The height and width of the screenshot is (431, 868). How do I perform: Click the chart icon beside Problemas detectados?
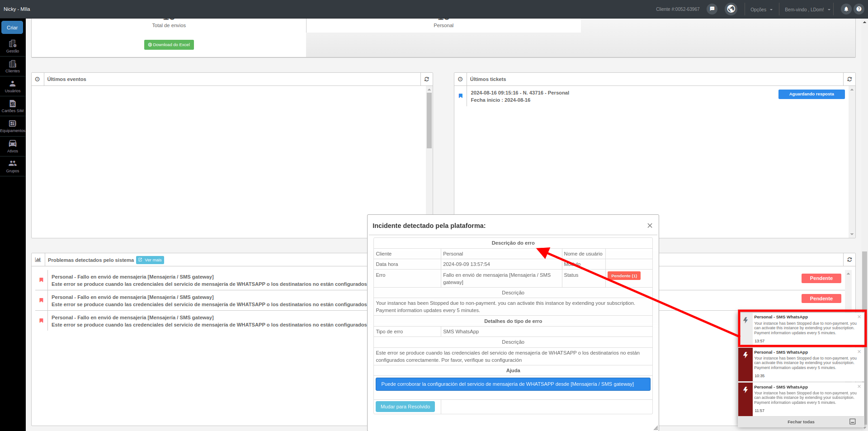(x=38, y=260)
